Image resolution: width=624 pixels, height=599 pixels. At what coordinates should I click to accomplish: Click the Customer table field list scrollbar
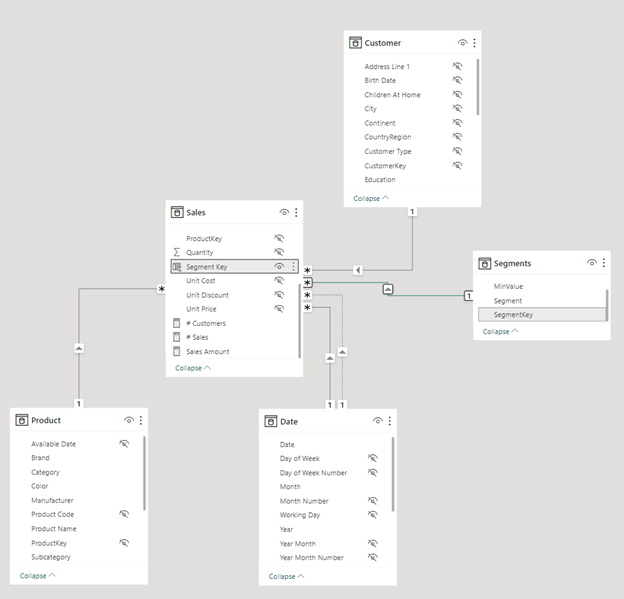pos(478,88)
